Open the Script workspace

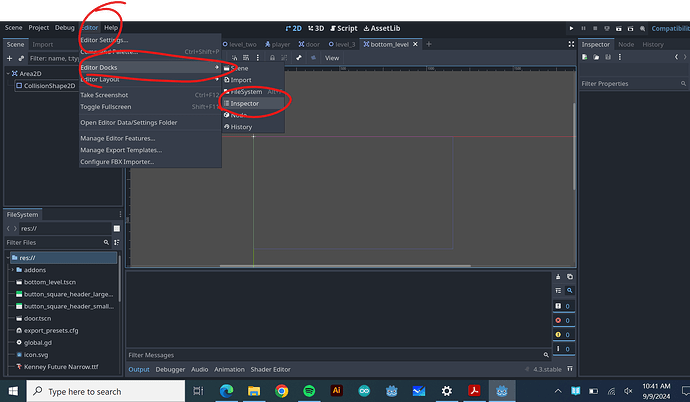coord(344,28)
